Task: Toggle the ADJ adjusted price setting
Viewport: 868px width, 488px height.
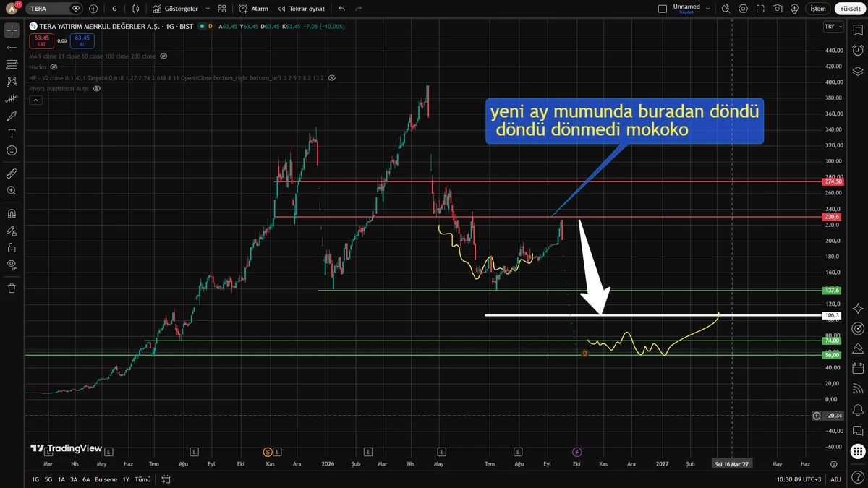Action: click(x=835, y=479)
